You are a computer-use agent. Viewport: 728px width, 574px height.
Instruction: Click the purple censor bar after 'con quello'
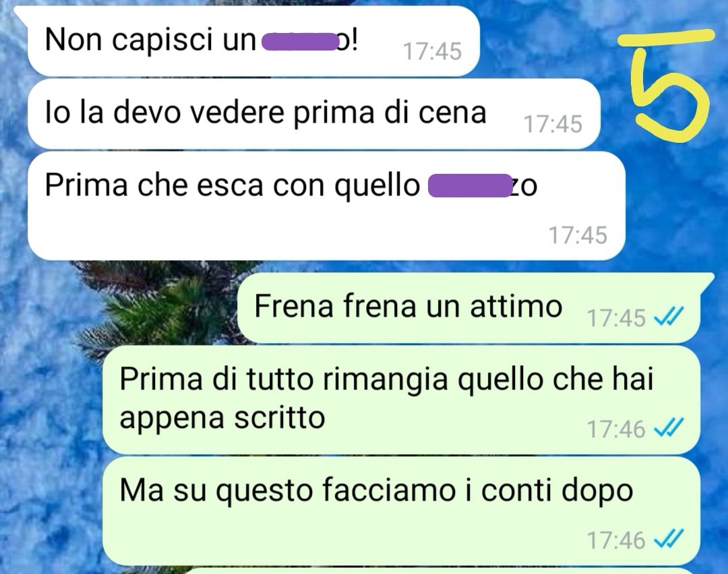[469, 185]
